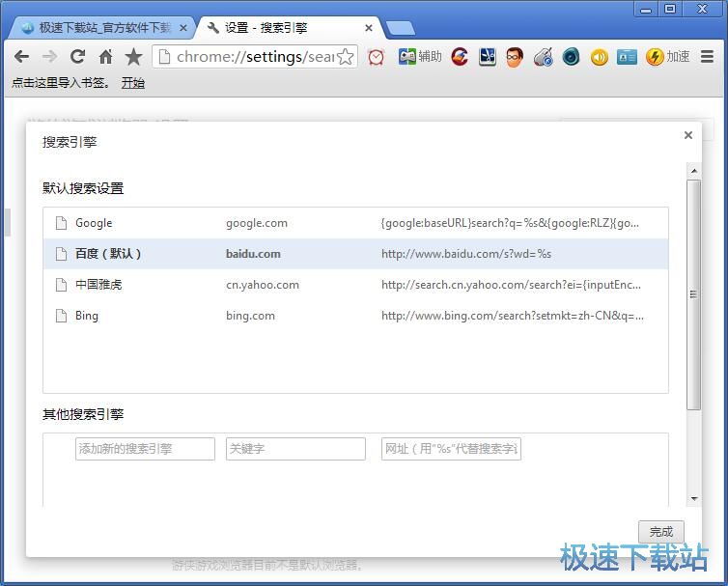The width and height of the screenshot is (728, 586).
Task: Open the gray mouse extension icon
Action: pos(544,57)
